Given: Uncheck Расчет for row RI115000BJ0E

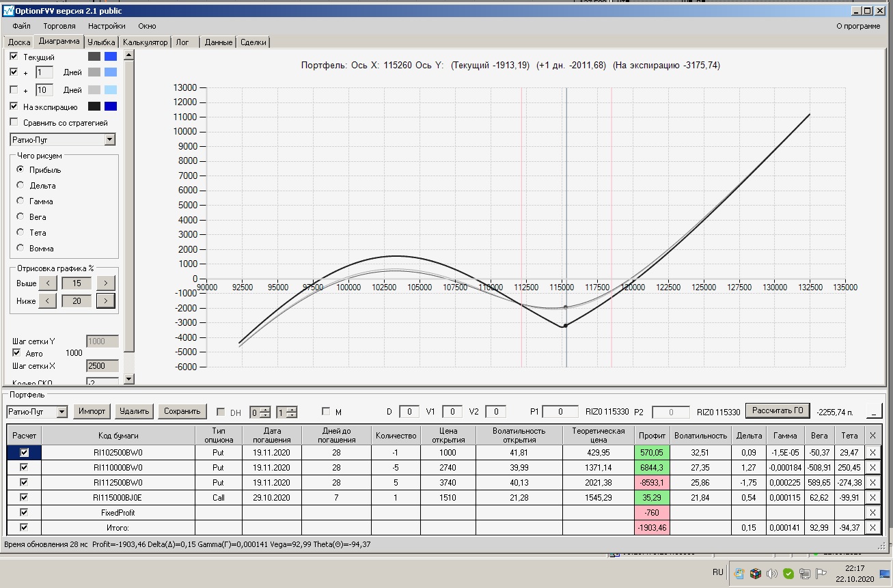Looking at the screenshot, I should (25, 497).
